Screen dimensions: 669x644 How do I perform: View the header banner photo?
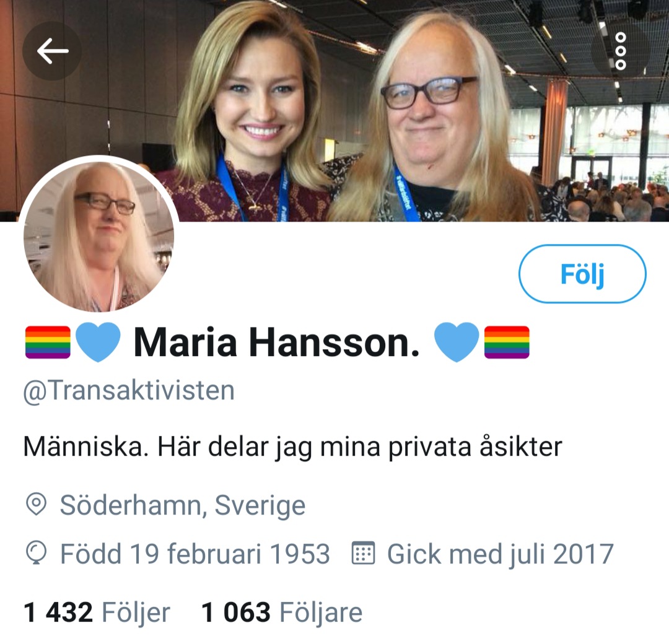click(x=334, y=111)
